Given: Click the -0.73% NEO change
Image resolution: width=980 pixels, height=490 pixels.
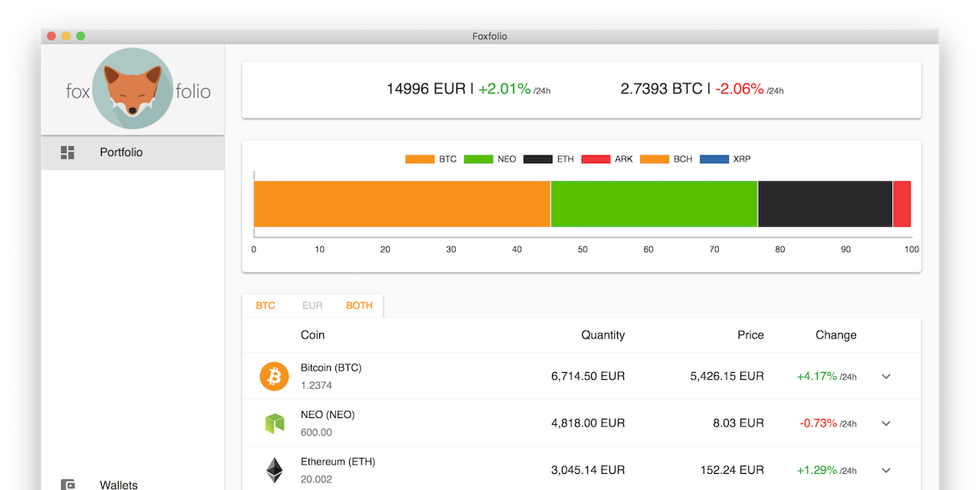Looking at the screenshot, I should [818, 423].
